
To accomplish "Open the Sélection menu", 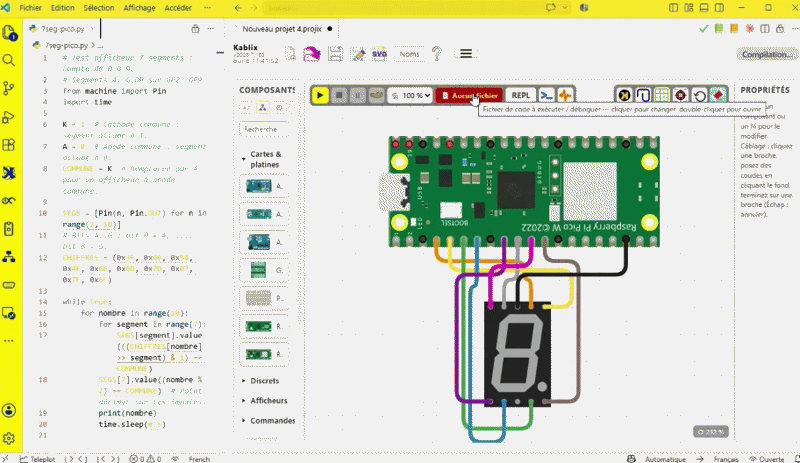I will tap(98, 8).
